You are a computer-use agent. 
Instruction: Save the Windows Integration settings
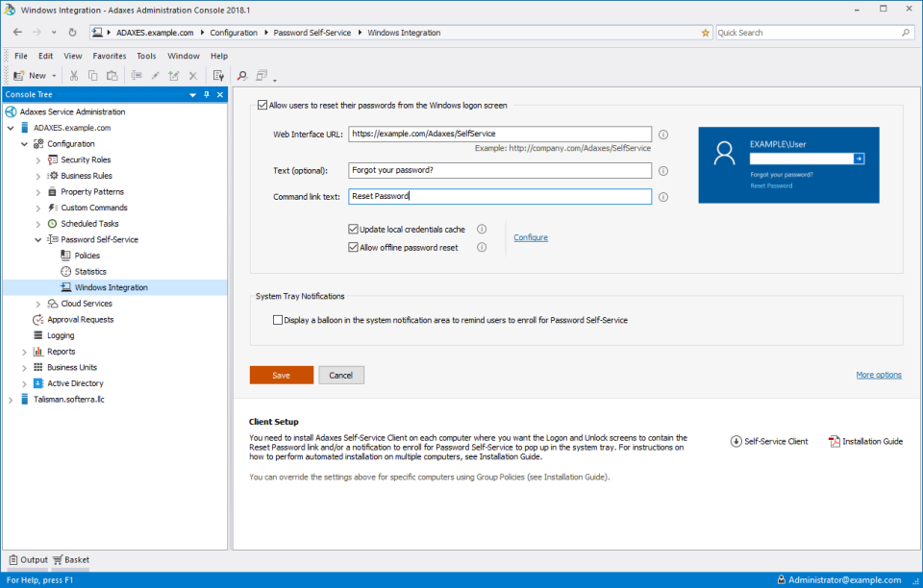pyautogui.click(x=281, y=375)
